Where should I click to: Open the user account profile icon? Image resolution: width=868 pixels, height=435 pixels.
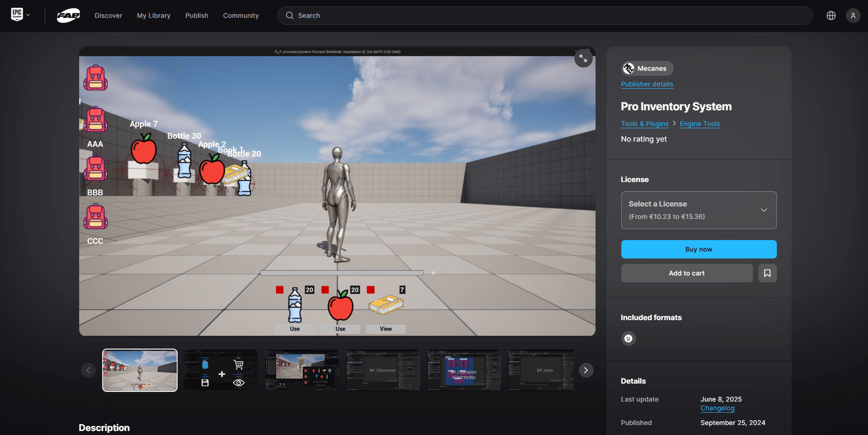pos(853,16)
